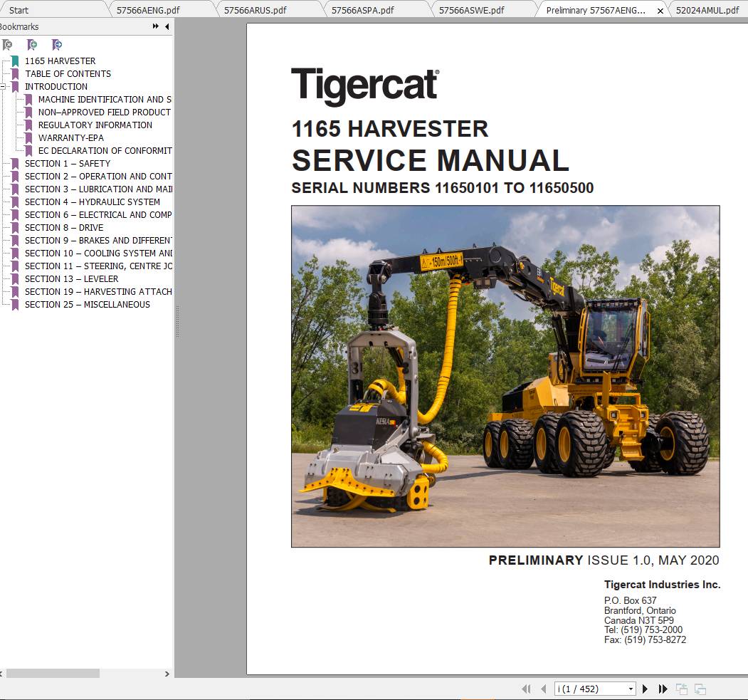Select the TABLE OF CONTENTS bookmark
Image resolution: width=748 pixels, height=700 pixels.
click(68, 73)
